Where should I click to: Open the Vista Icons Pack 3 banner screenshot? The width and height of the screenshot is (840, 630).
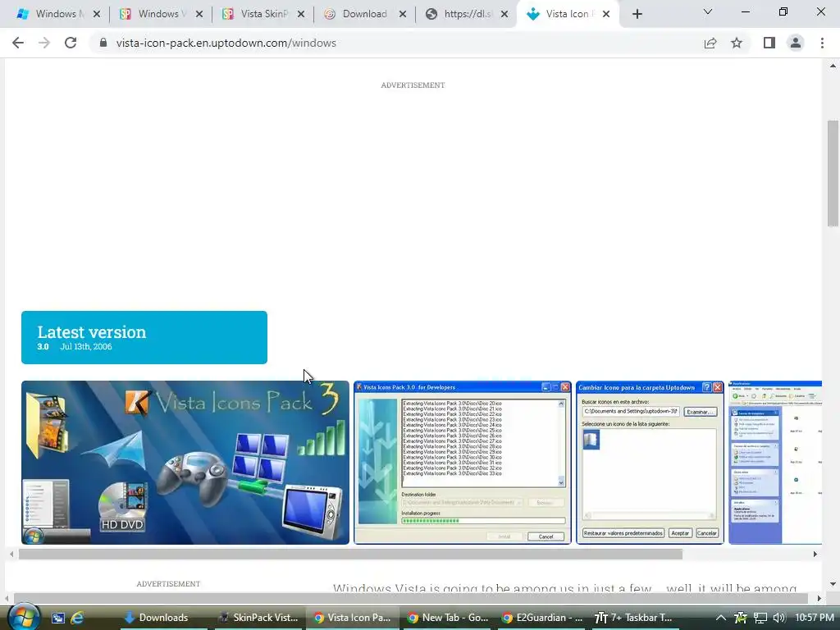click(185, 463)
